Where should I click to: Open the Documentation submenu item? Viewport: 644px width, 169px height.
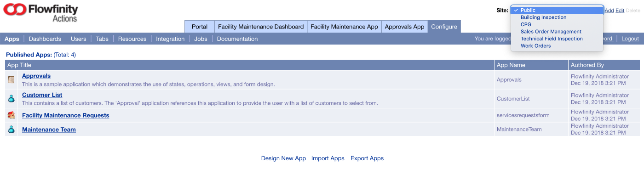237,39
